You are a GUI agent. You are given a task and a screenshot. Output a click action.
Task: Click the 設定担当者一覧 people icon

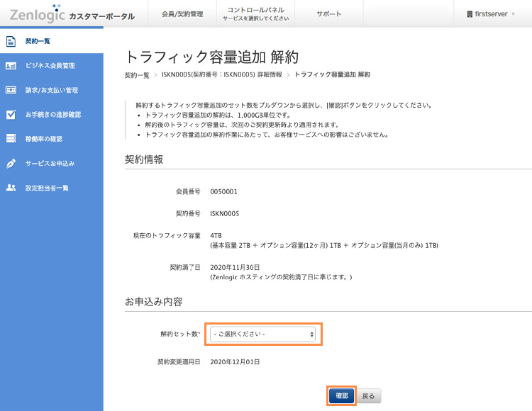click(x=11, y=188)
